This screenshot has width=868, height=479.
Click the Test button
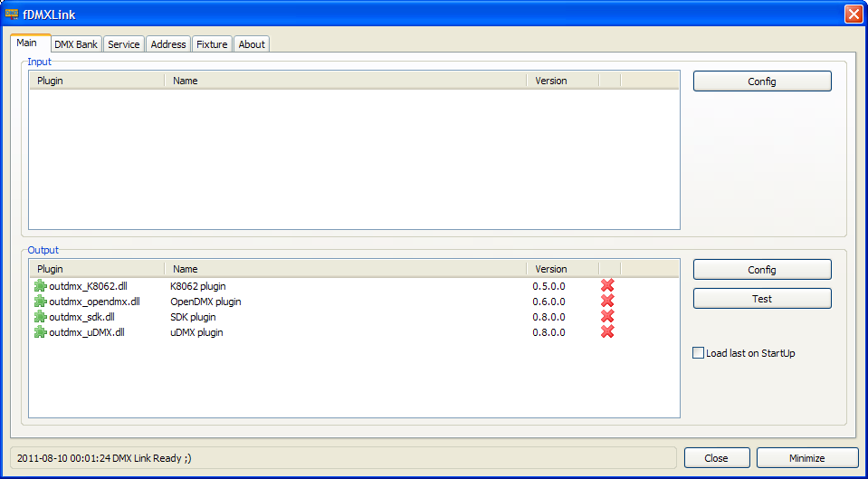click(x=762, y=299)
